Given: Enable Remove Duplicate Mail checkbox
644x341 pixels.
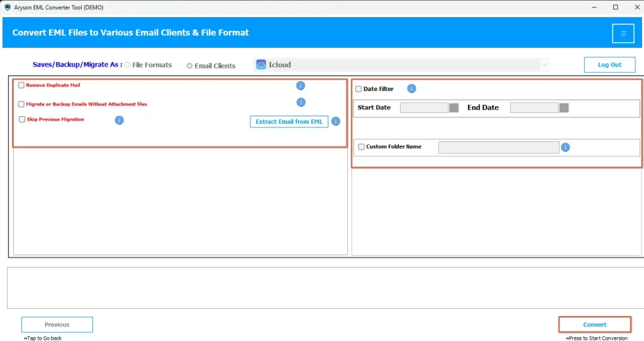Looking at the screenshot, I should click(x=21, y=85).
